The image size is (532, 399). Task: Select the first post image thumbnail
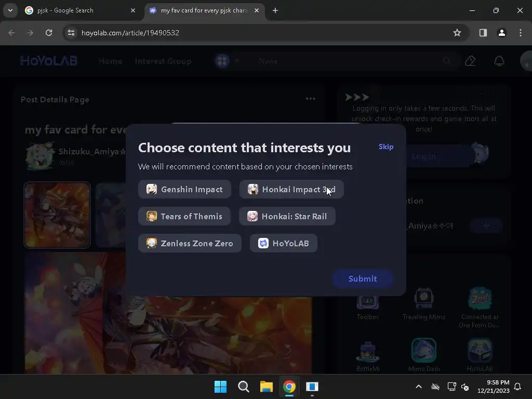(57, 215)
